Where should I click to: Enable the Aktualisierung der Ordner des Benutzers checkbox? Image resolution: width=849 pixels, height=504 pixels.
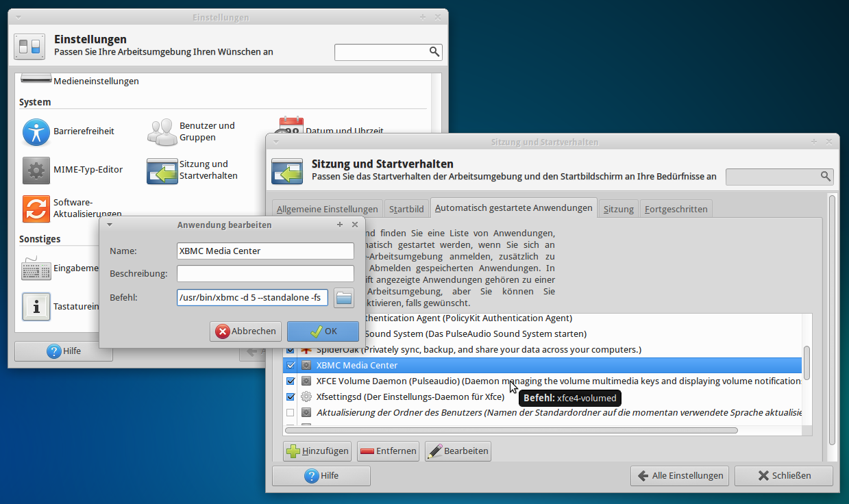pyautogui.click(x=291, y=413)
